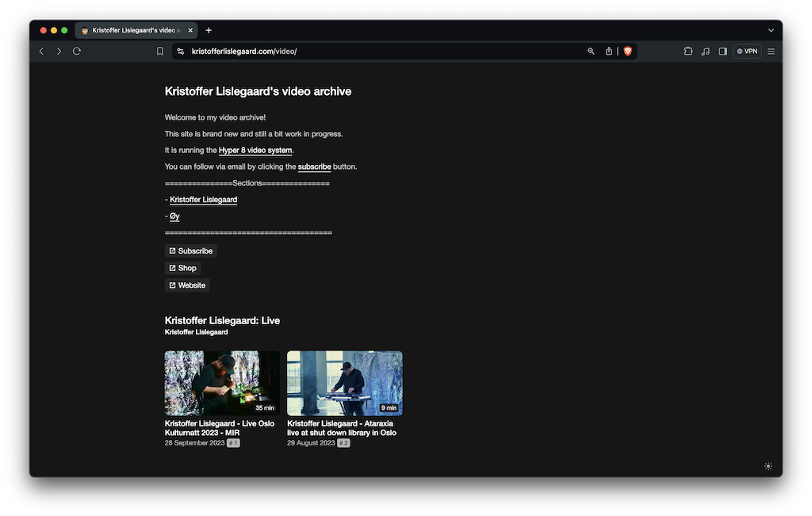Open the Øy section link
812x516 pixels.
point(174,216)
